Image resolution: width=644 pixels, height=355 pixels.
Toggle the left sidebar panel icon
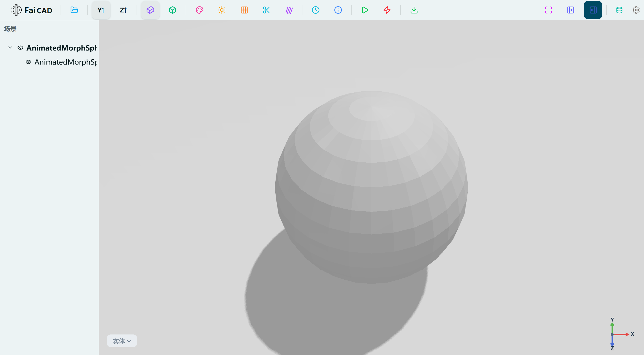(x=571, y=10)
